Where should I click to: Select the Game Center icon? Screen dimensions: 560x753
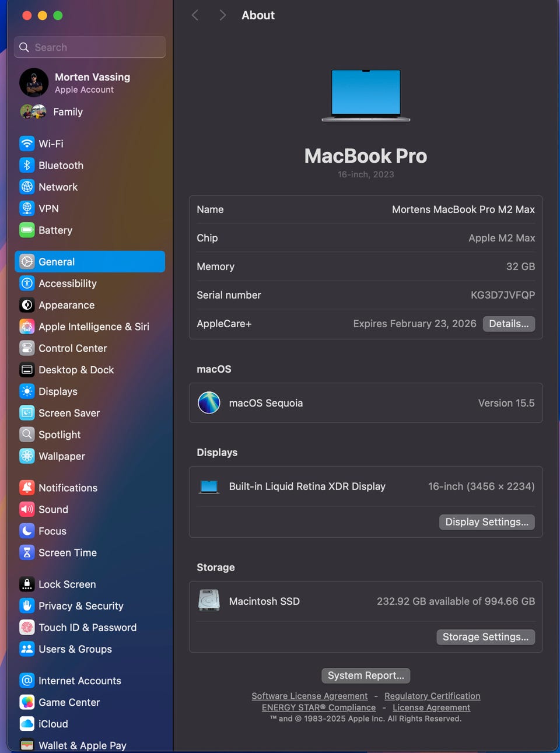tap(27, 702)
